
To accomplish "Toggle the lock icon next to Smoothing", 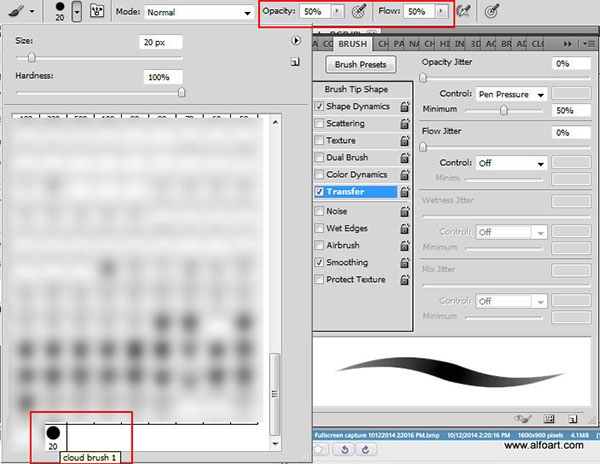I will [405, 262].
